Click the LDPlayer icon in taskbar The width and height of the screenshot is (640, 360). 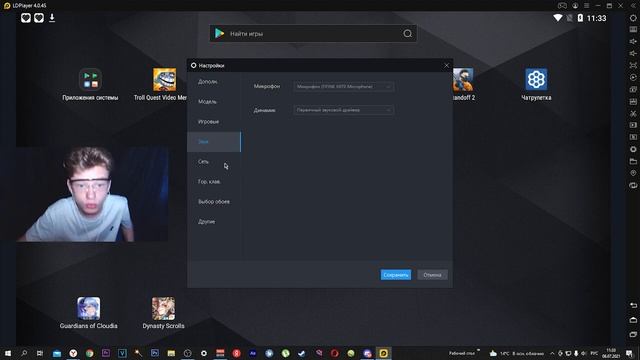coord(383,353)
